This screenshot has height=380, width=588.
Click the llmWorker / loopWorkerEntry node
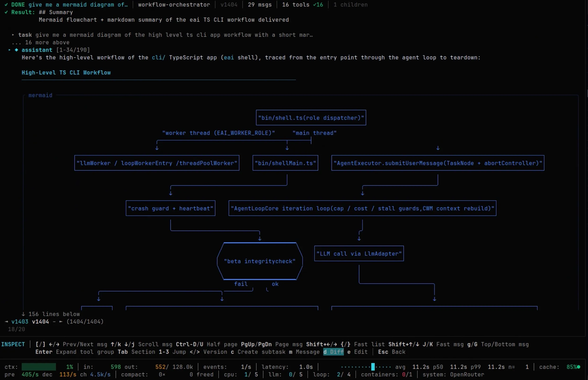[157, 163]
